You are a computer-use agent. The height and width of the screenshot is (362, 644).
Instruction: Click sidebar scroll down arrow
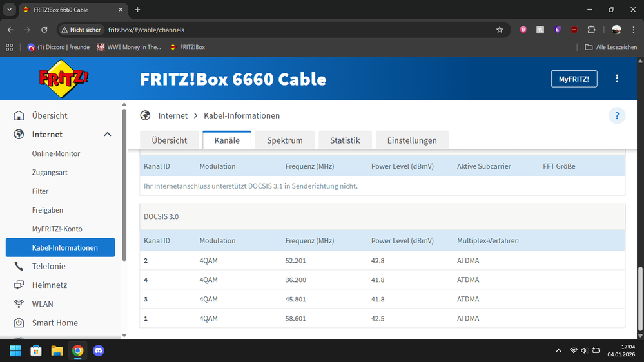point(124,336)
